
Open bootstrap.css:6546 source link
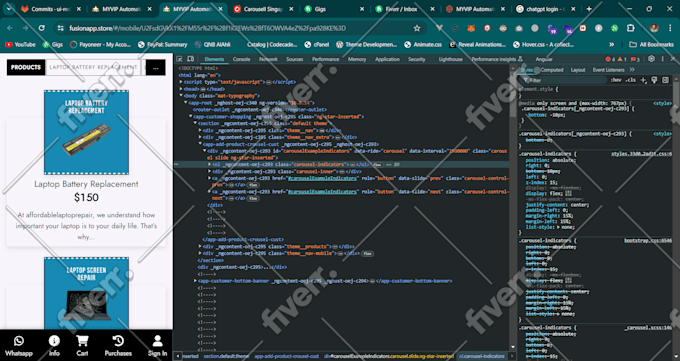[648, 240]
